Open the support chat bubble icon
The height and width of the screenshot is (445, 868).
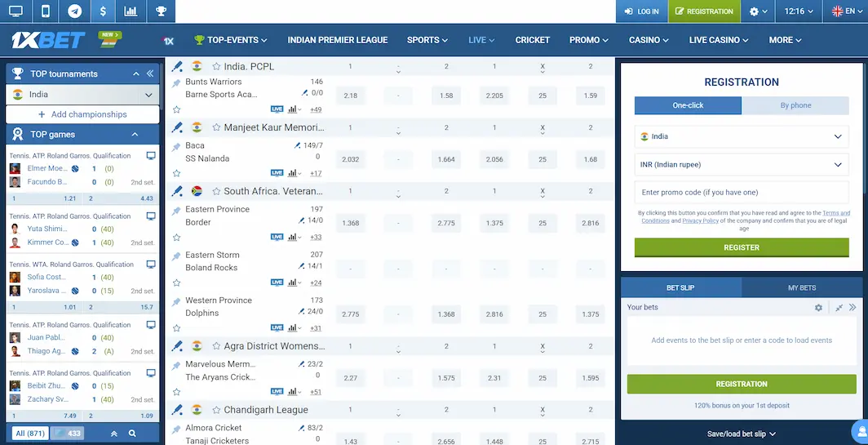pyautogui.click(x=861, y=432)
